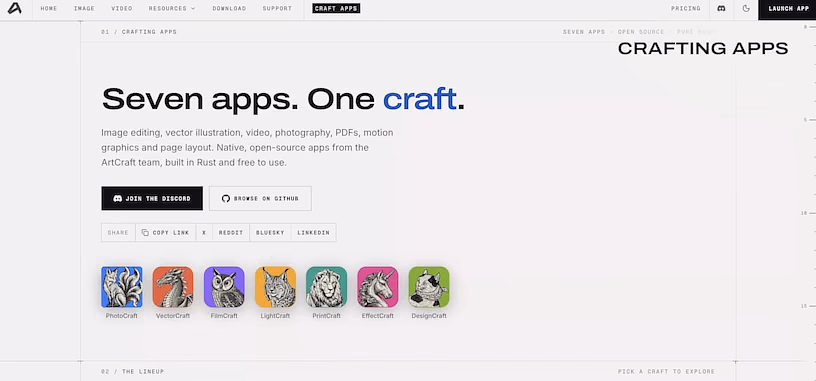Image resolution: width=816 pixels, height=381 pixels.
Task: Expand the Resources dropdown menu
Action: (172, 9)
